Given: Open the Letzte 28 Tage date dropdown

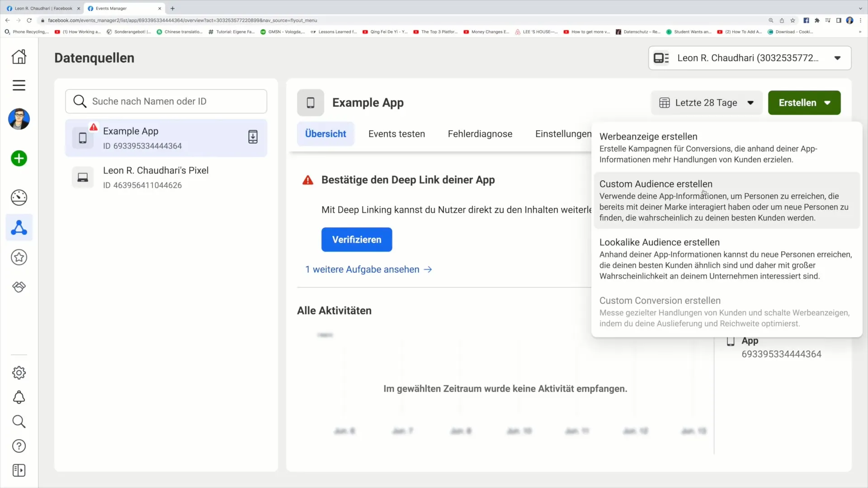Looking at the screenshot, I should pyautogui.click(x=707, y=103).
